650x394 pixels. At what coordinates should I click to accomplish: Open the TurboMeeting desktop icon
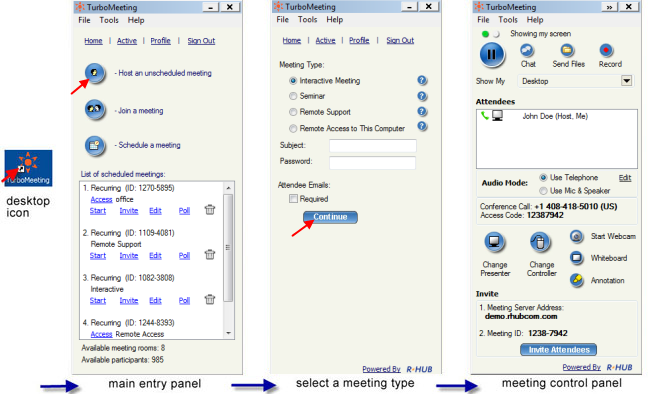tap(28, 168)
